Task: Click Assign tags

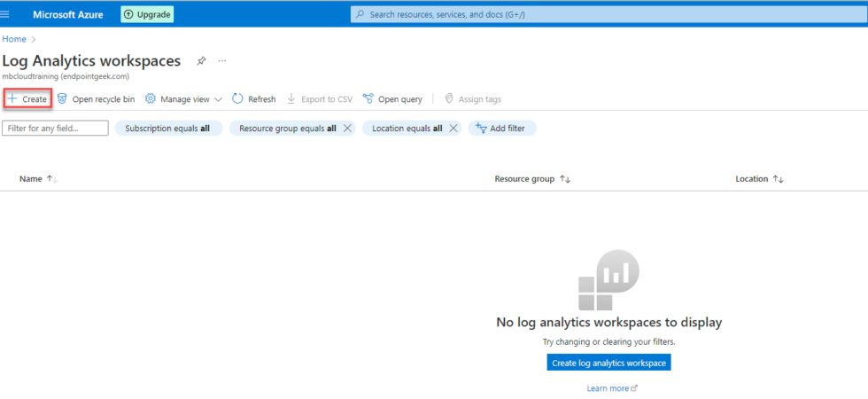Action: pos(473,99)
